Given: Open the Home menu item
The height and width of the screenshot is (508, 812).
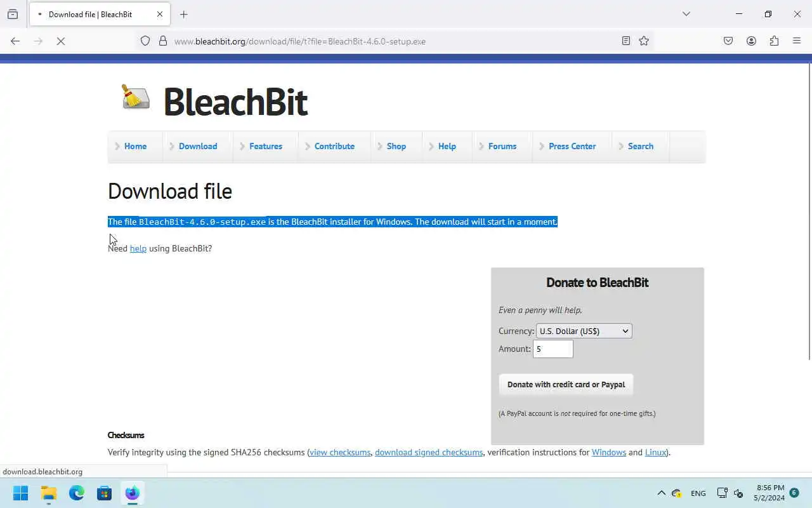Looking at the screenshot, I should (135, 146).
